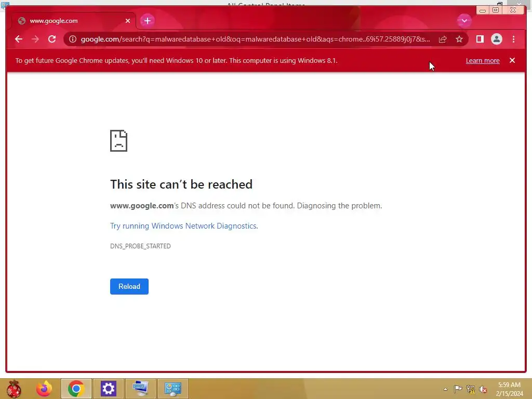Dismiss the Windows 8.1 update banner
The image size is (532, 399).
pos(512,60)
